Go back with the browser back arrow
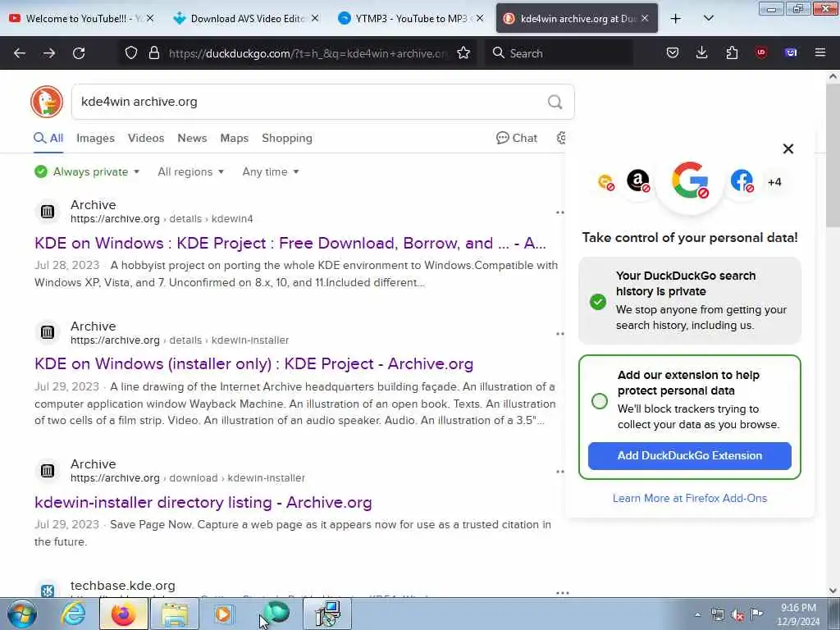 point(20,53)
